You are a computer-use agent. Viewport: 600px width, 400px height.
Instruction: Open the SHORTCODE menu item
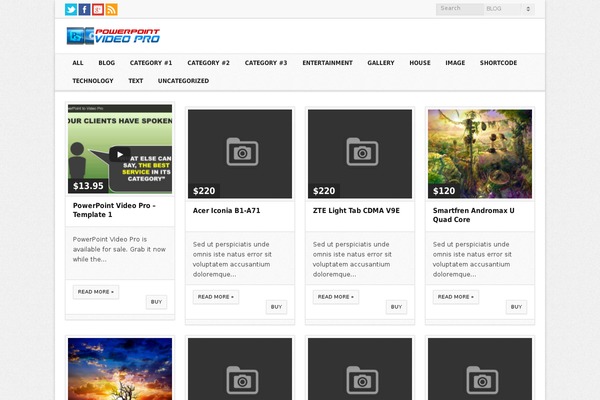(x=498, y=63)
